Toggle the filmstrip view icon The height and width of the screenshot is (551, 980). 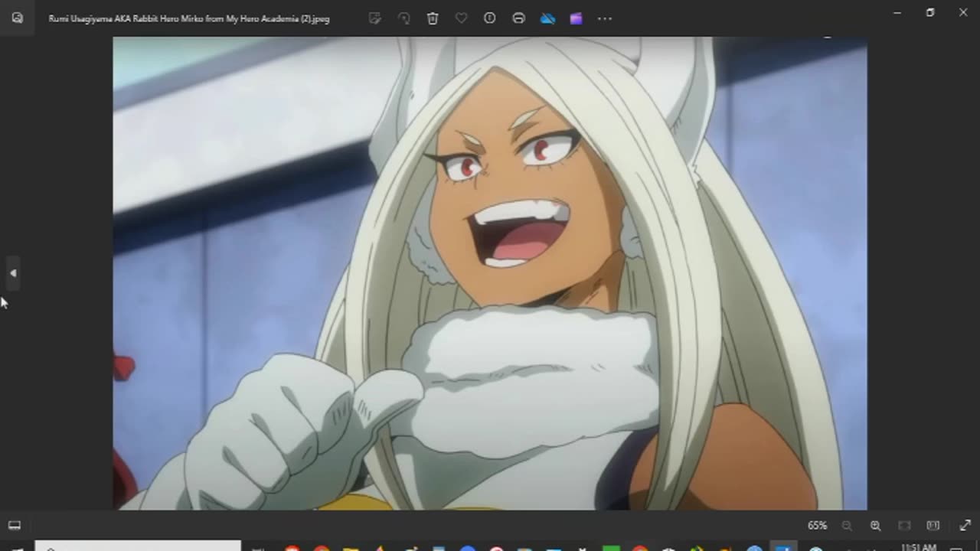tap(15, 526)
